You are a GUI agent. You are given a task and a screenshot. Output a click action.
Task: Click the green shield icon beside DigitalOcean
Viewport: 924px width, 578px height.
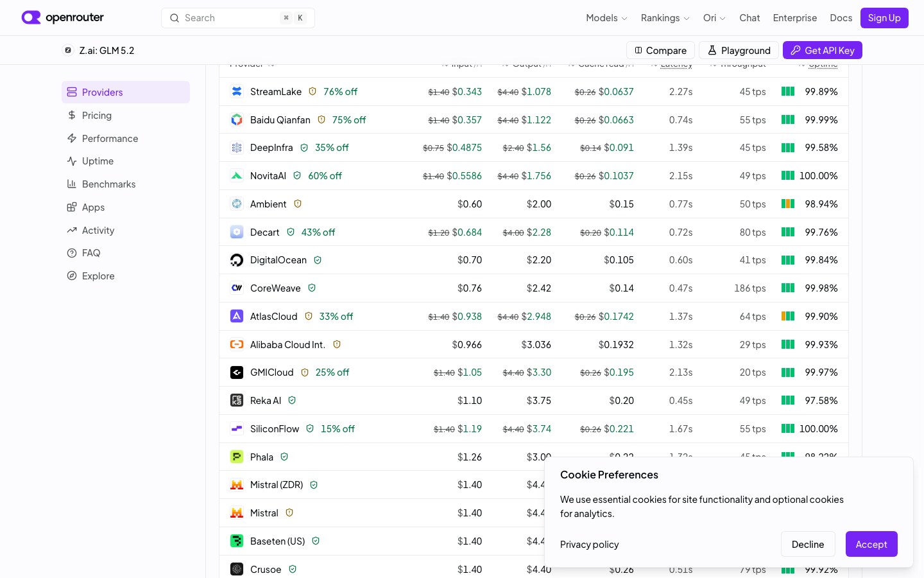pyautogui.click(x=318, y=260)
